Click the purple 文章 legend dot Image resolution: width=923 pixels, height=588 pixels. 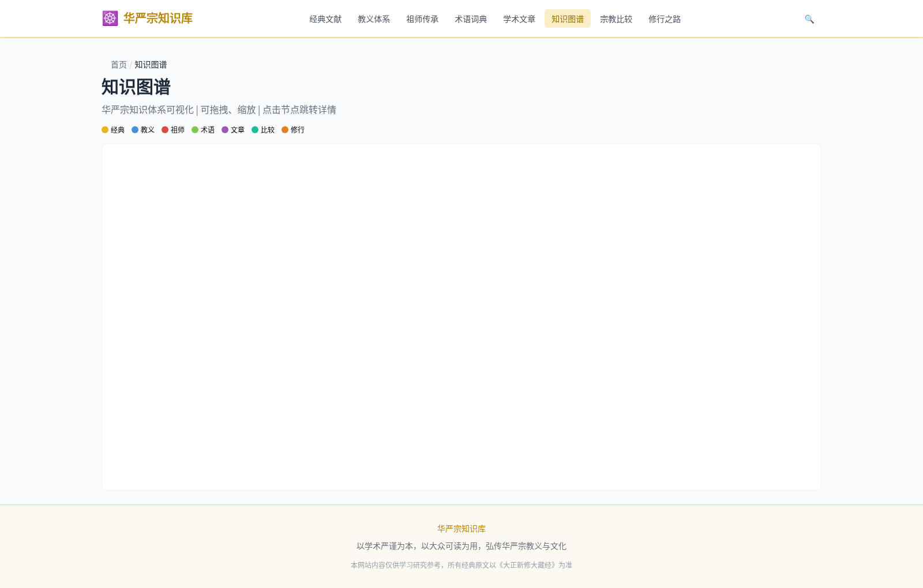[x=225, y=130]
